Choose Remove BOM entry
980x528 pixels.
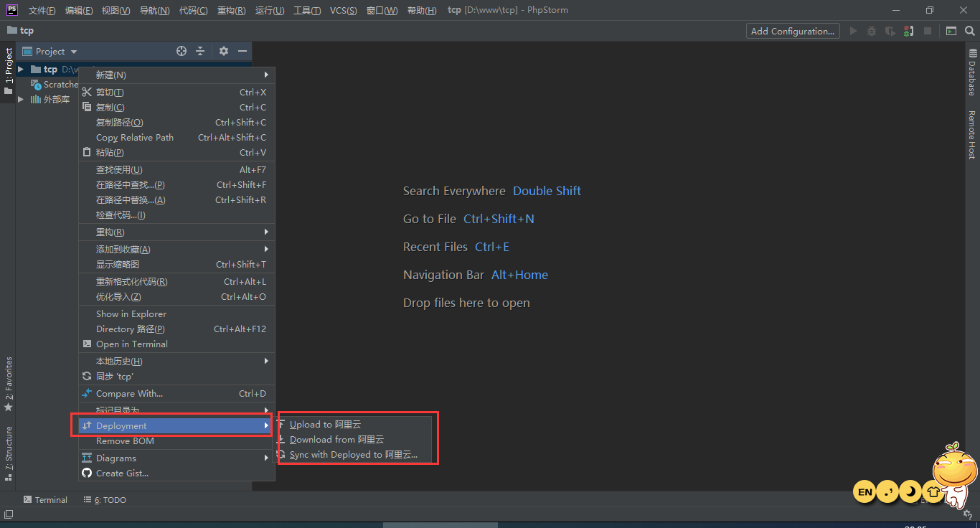coord(176,440)
